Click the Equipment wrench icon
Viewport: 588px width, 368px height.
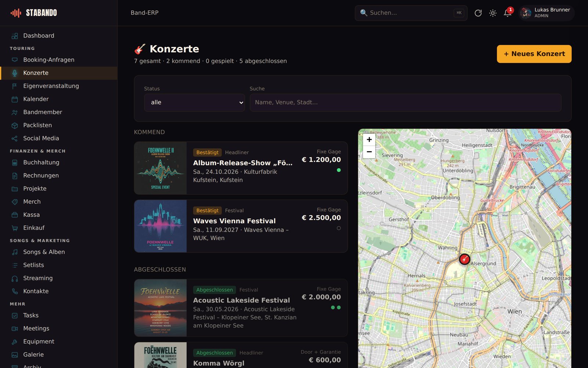pyautogui.click(x=15, y=342)
